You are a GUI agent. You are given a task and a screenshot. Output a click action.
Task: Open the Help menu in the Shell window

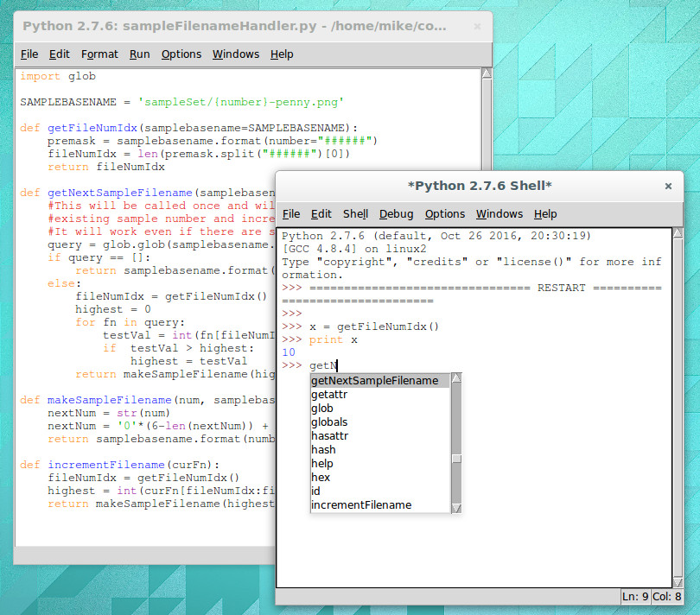[545, 213]
